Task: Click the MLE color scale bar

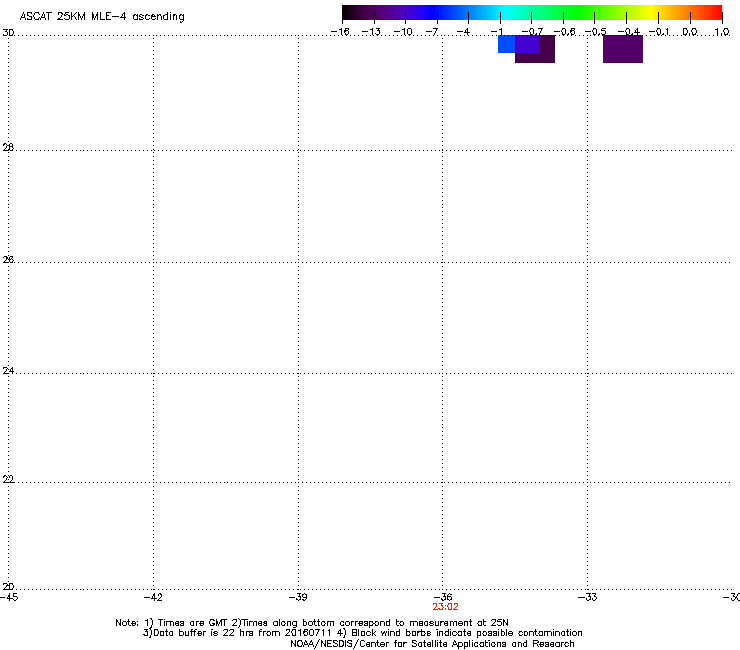Action: (x=532, y=12)
